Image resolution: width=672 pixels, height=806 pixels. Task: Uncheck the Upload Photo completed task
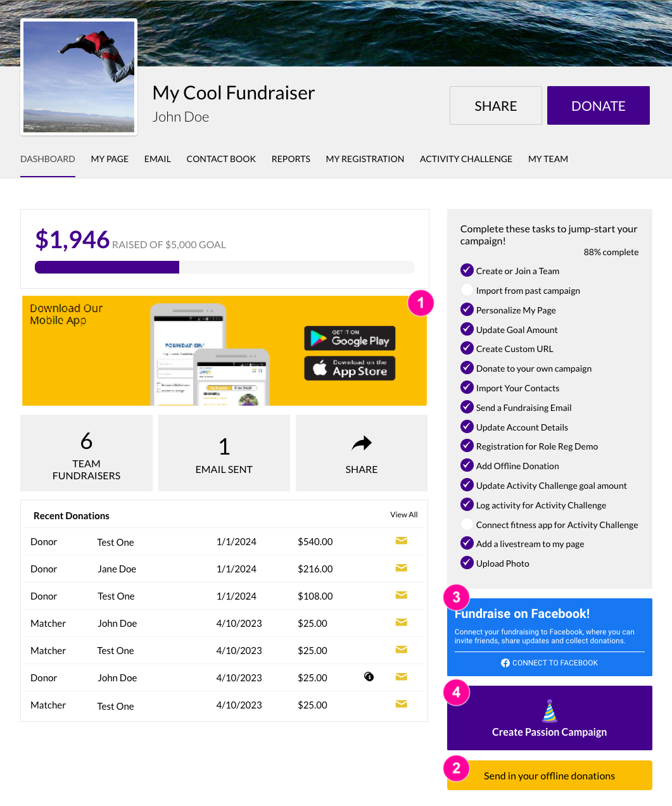[467, 563]
